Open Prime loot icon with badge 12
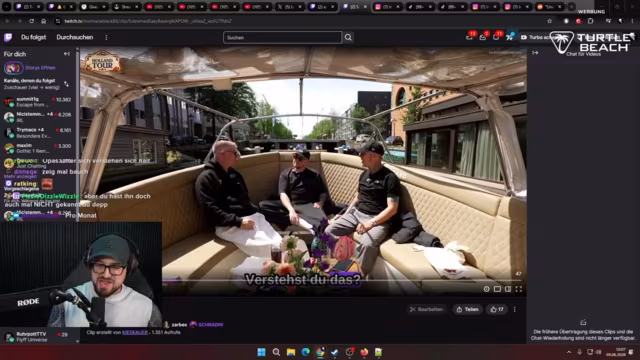The height and width of the screenshot is (360, 640). pyautogui.click(x=469, y=37)
